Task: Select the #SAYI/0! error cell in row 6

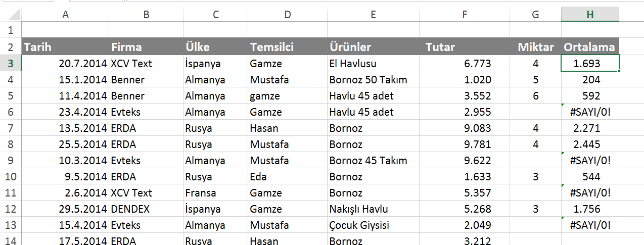Action: click(590, 112)
